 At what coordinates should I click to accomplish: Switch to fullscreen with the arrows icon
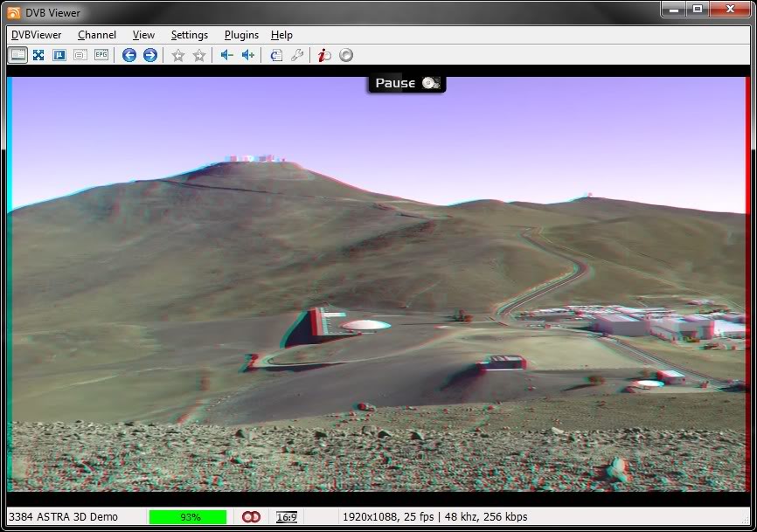tap(38, 55)
